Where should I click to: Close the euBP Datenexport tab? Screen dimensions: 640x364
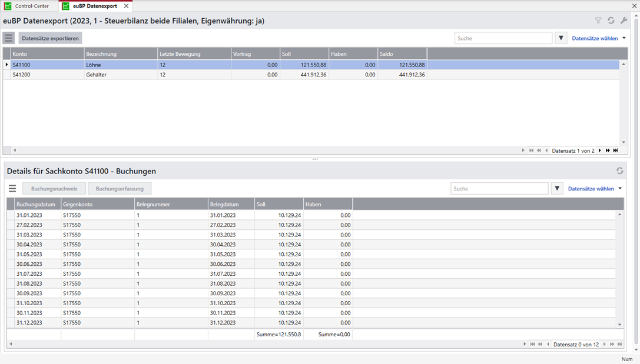[126, 6]
